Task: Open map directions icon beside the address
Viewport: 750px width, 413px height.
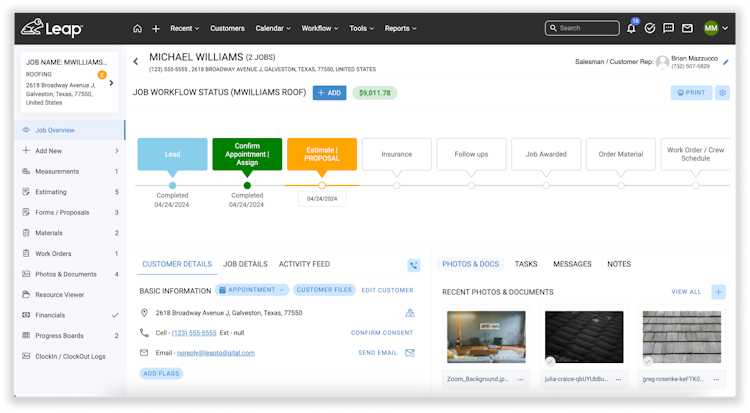Action: 410,313
